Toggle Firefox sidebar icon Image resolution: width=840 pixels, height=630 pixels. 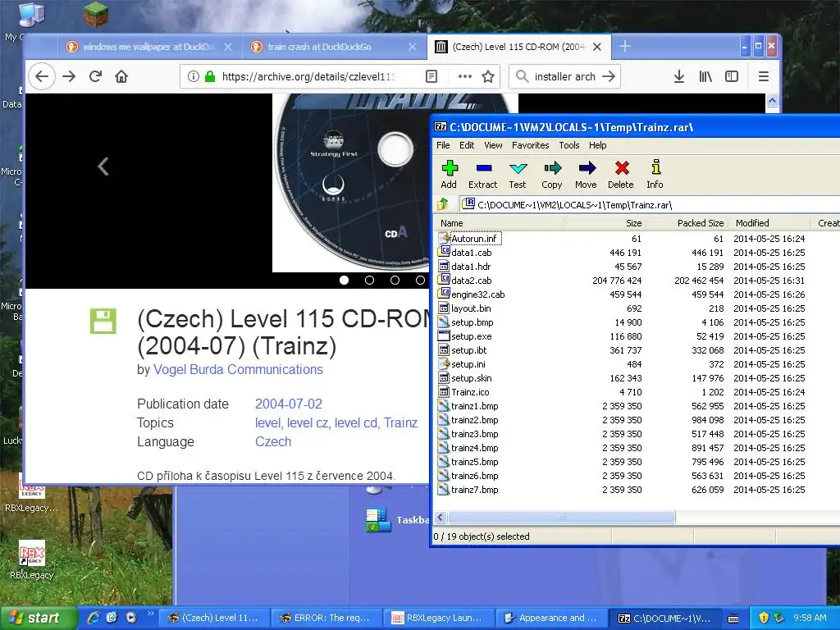coord(732,76)
